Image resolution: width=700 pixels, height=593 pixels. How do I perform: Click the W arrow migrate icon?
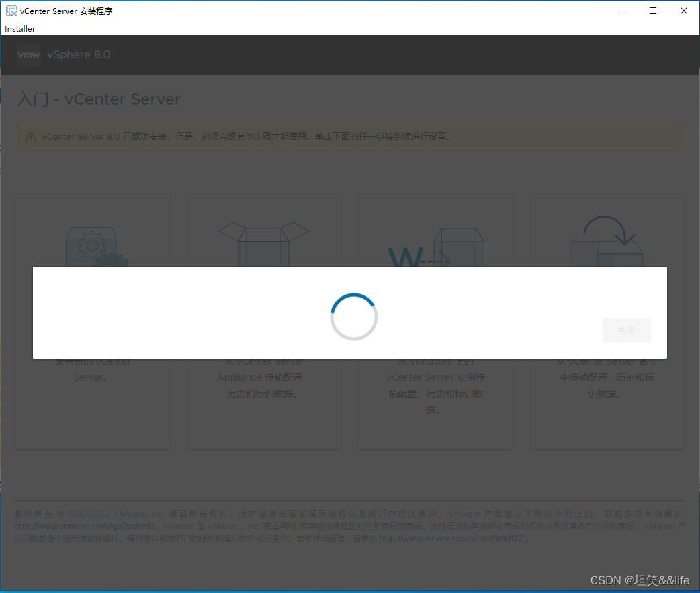436,247
